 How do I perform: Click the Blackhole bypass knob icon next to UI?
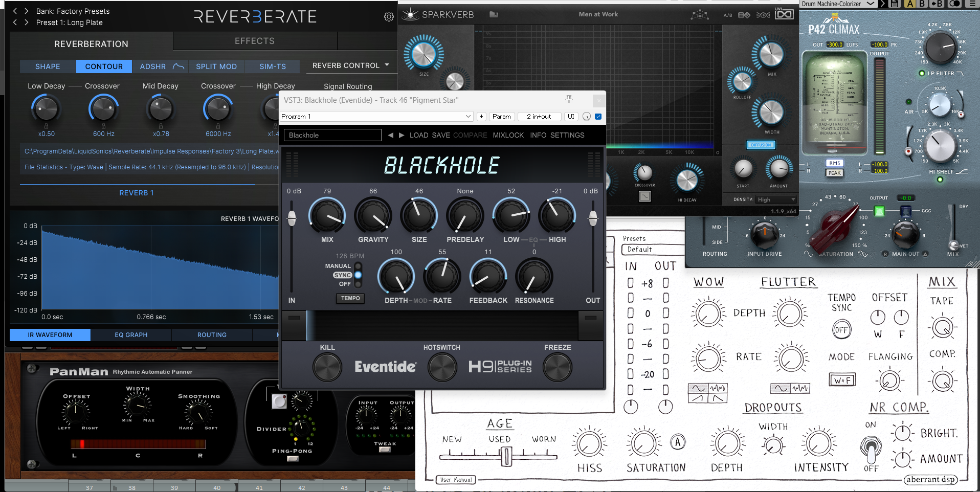[586, 117]
